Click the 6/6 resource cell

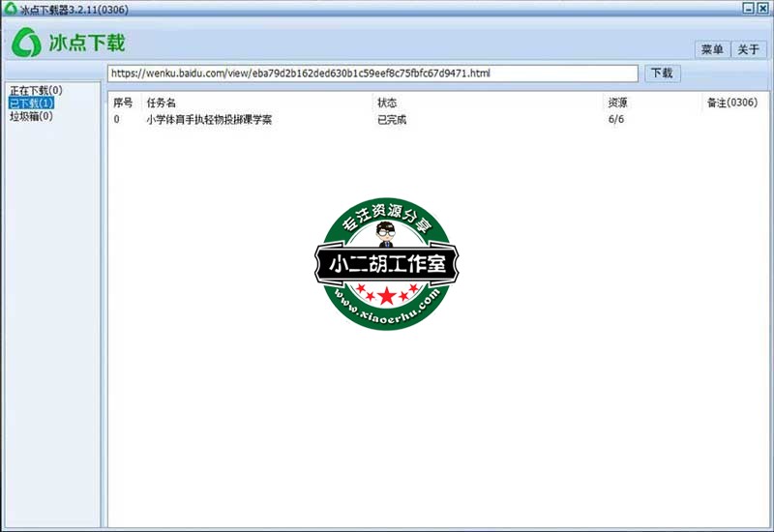pyautogui.click(x=616, y=120)
